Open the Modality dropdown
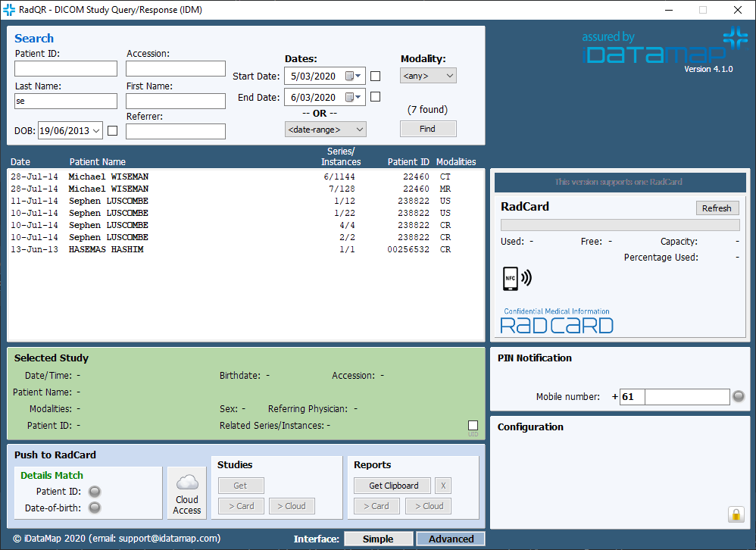 point(428,76)
